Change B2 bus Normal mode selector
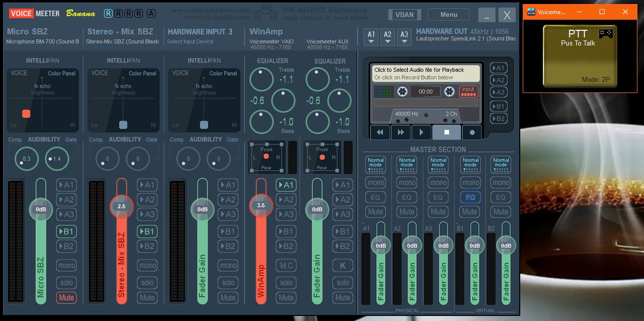Screen dimensions: 644x321 [x=501, y=164]
